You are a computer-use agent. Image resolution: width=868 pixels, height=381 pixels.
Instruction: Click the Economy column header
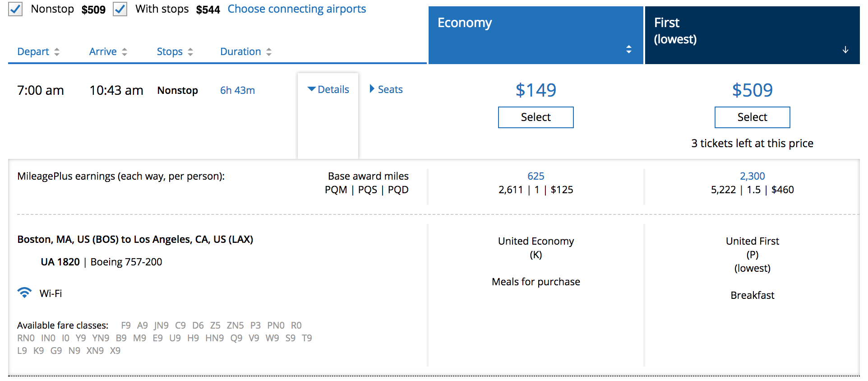point(465,23)
